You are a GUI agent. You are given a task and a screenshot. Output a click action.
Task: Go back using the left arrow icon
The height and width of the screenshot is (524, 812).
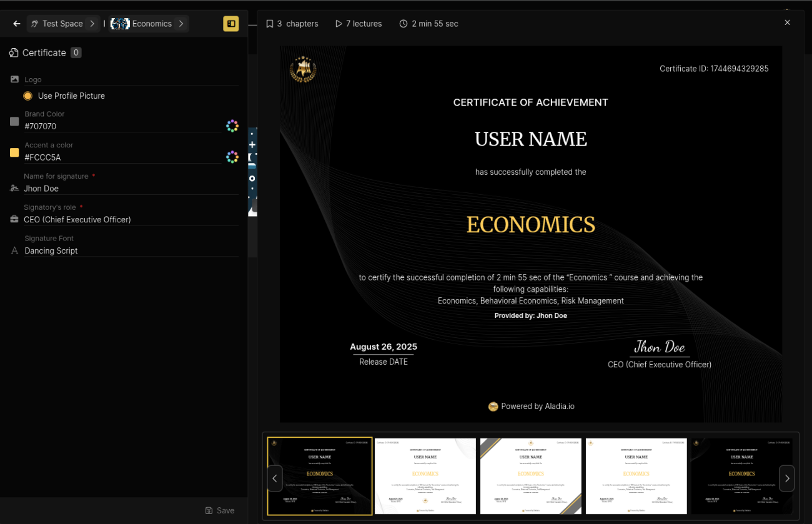(17, 24)
